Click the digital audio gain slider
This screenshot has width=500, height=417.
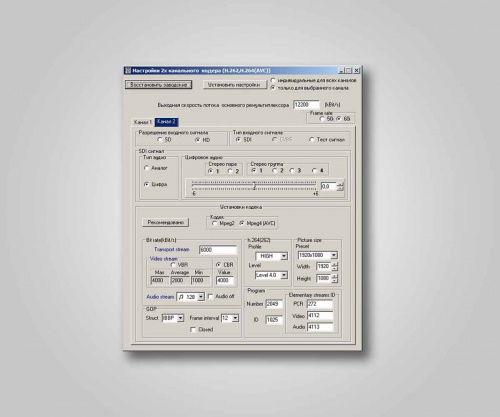pos(254,186)
